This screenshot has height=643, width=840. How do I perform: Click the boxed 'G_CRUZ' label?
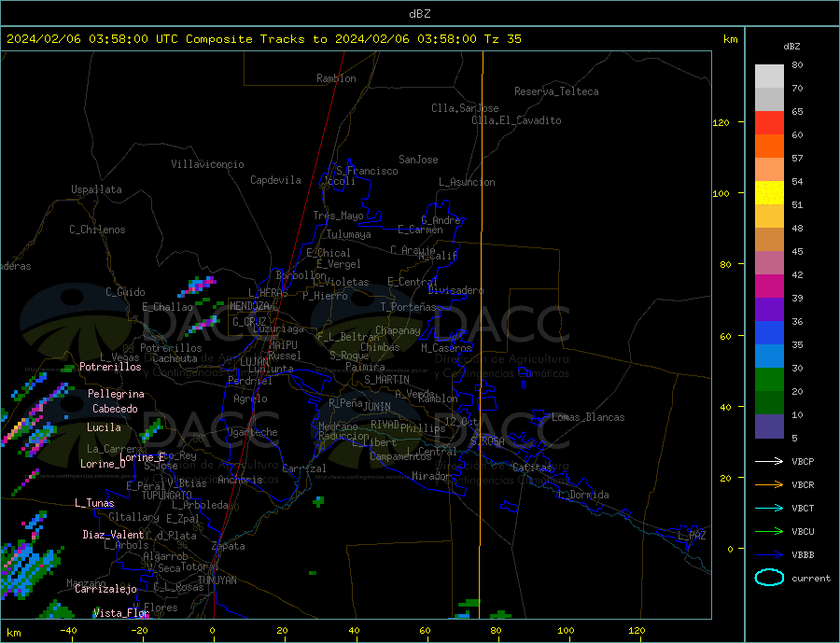(249, 322)
